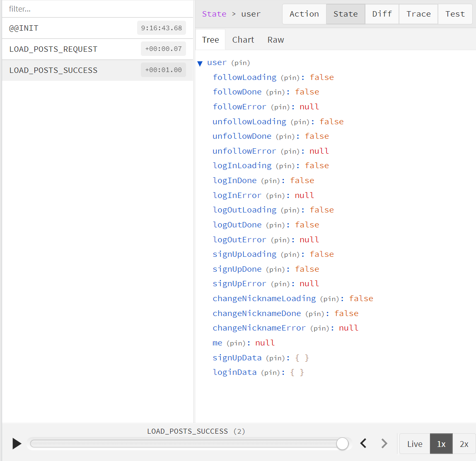Click the logOutError key
Screen dimensions: 476x461
(x=239, y=240)
